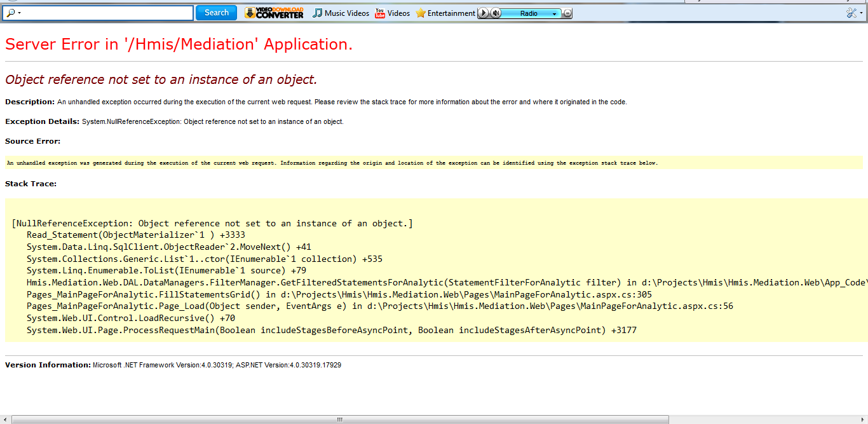Click the horizontal scrollbar left arrow
868x424 pixels.
pyautogui.click(x=6, y=420)
